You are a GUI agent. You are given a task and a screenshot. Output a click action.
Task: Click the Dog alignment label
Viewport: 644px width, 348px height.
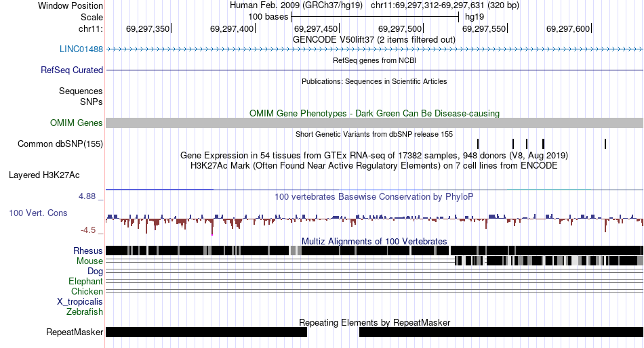pyautogui.click(x=96, y=271)
